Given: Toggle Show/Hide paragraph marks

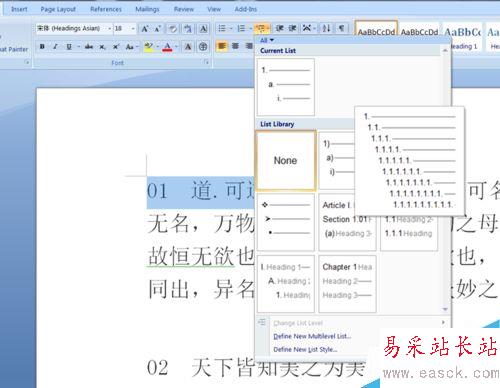Looking at the screenshot, I should point(342,29).
